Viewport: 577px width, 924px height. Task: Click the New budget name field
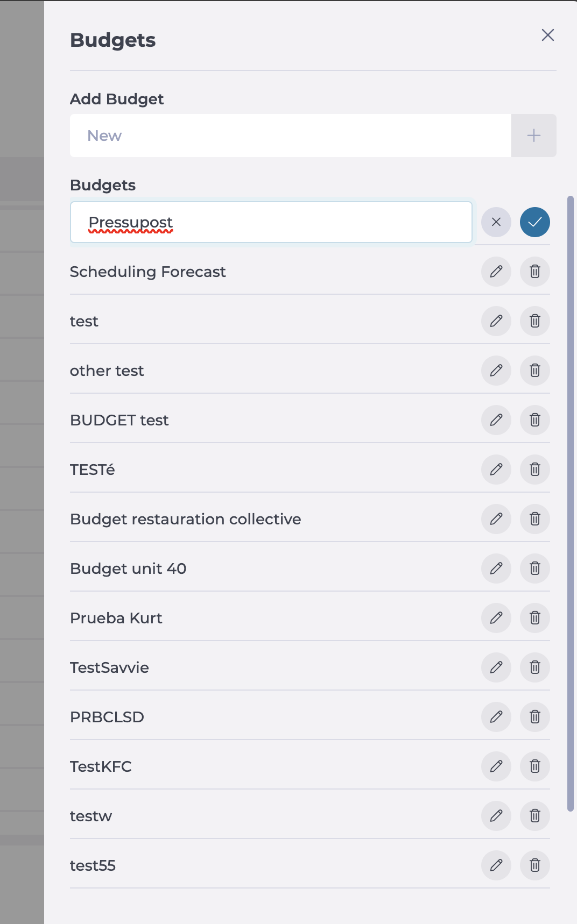pos(290,136)
